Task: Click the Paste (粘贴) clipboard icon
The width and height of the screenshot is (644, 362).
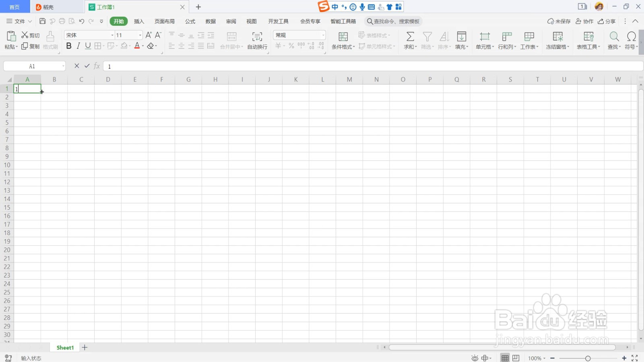Action: pyautogui.click(x=11, y=36)
